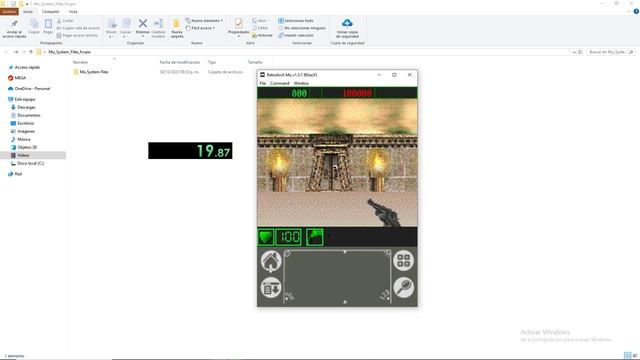The image size is (640, 360).
Task: Open File menu in RetroArch Mu
Action: (262, 83)
